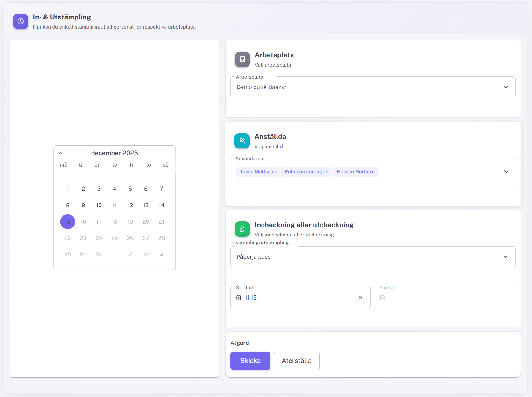Screen dimensions: 532x397
Task: Click the calendar icon in Starttid field
Action: click(x=239, y=298)
